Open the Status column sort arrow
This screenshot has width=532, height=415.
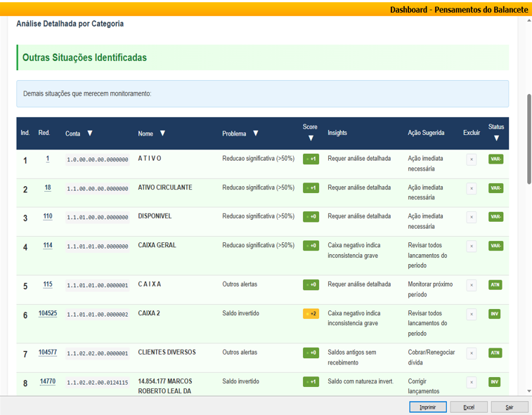click(x=496, y=138)
